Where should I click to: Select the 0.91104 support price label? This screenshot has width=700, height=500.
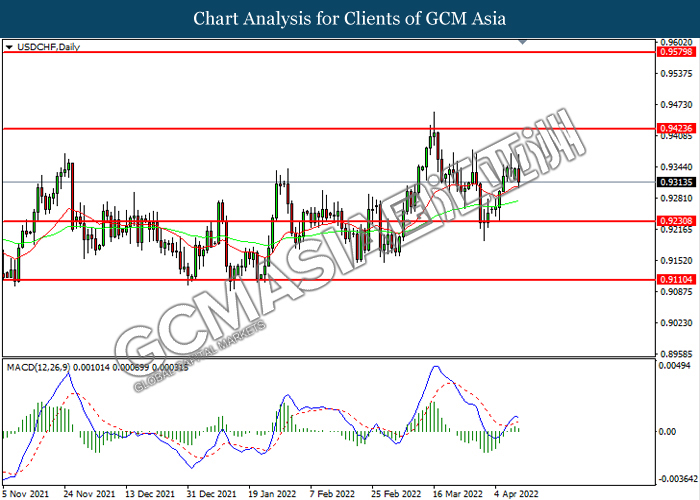tap(676, 279)
